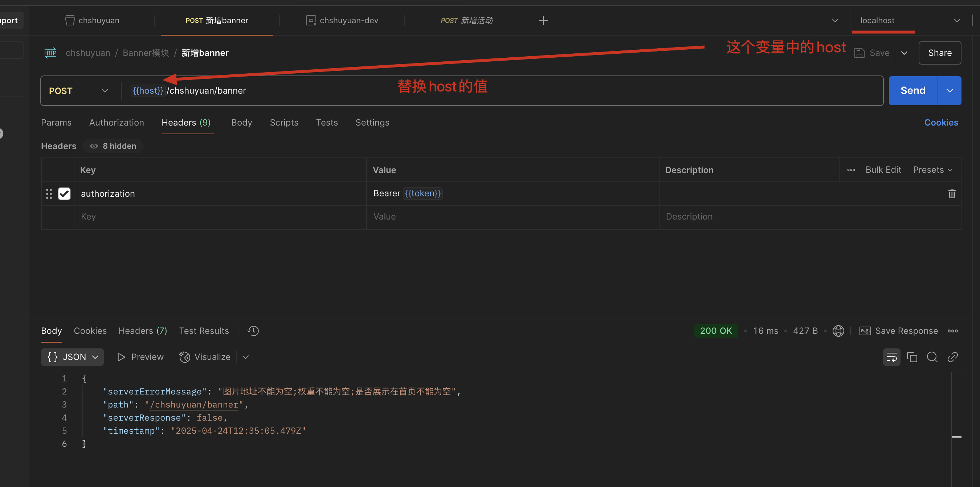Click the search icon in response toolbar
Viewport: 980px width, 487px height.
932,357
